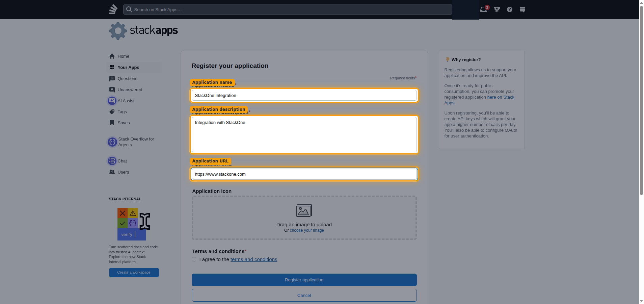Open the inbox notifications icon
Image resolution: width=644 pixels, height=304 pixels.
[484, 9]
